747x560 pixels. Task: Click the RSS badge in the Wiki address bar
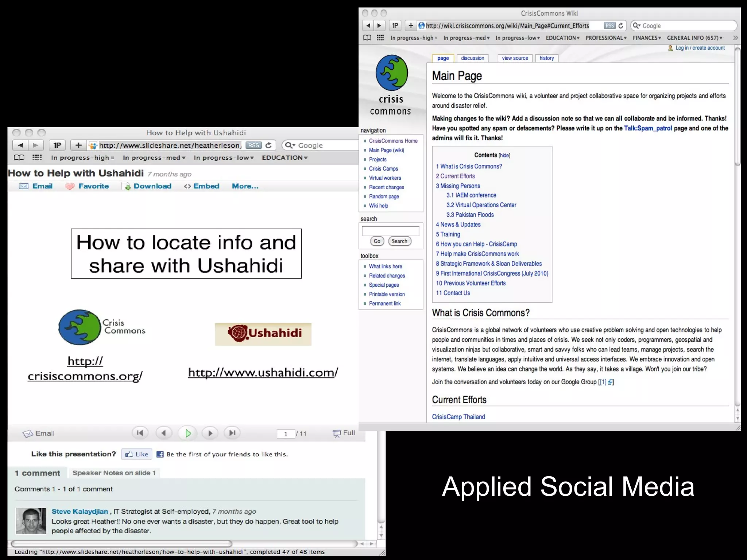(x=609, y=26)
